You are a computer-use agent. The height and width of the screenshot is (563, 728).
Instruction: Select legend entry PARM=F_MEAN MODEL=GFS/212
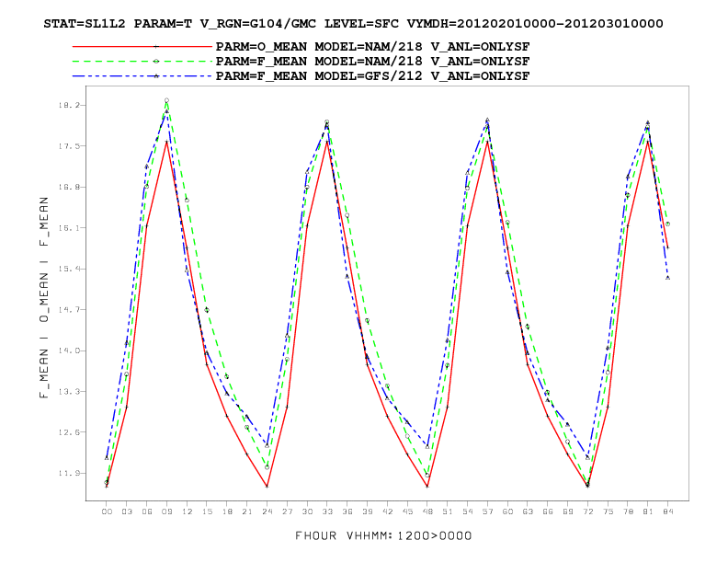click(x=372, y=76)
